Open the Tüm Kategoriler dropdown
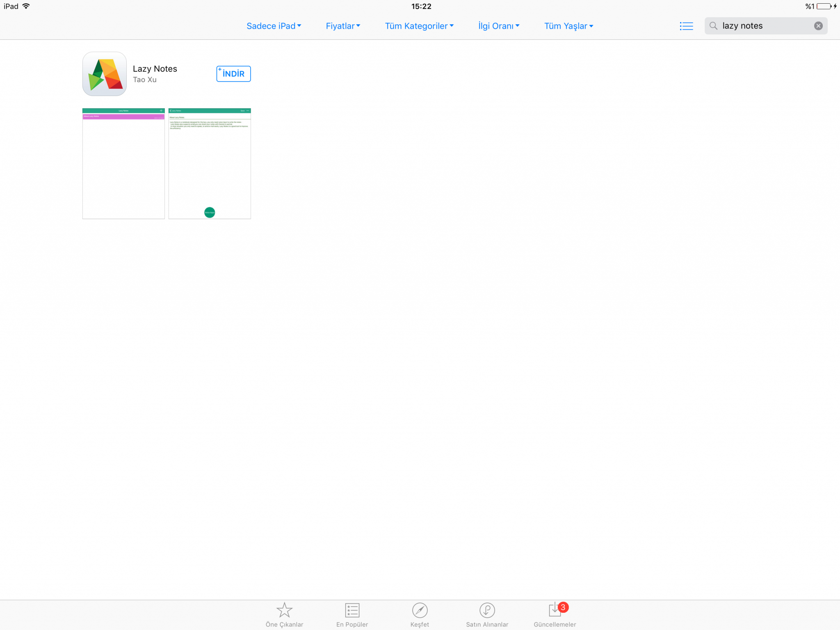This screenshot has width=840, height=630. click(x=419, y=26)
